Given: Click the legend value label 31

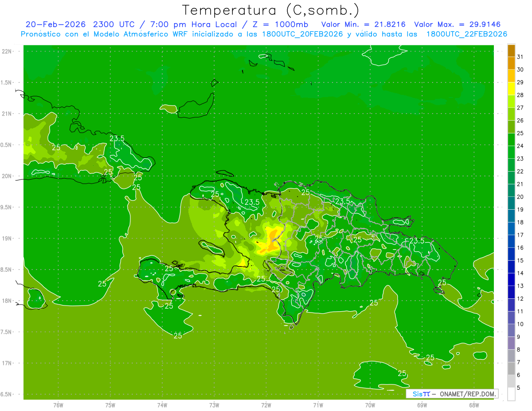Looking at the screenshot, I should pos(520,57).
